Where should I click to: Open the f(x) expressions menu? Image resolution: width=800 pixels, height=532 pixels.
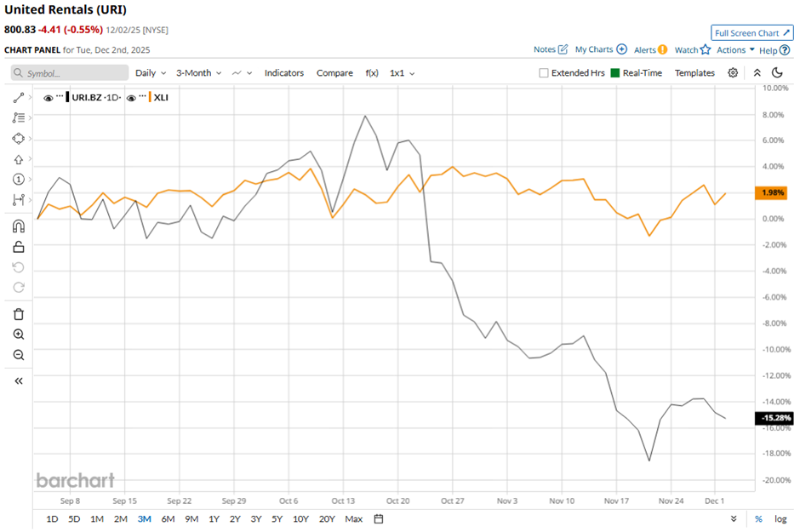(x=372, y=73)
